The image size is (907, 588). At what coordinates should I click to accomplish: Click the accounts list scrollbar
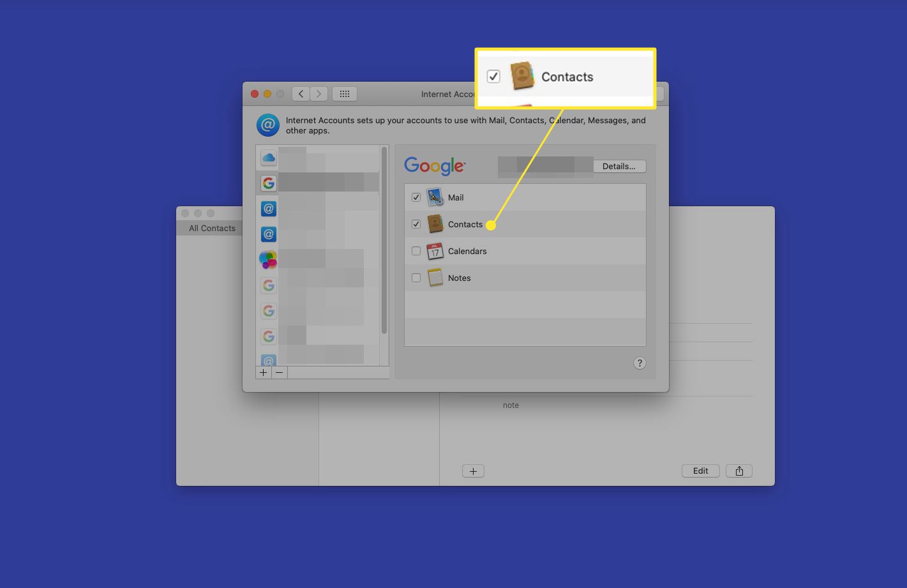point(384,241)
